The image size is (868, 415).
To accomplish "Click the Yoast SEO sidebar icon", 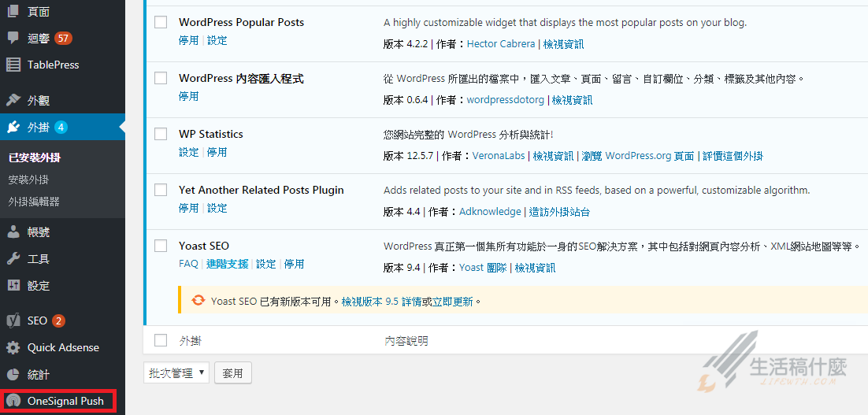I will point(13,321).
